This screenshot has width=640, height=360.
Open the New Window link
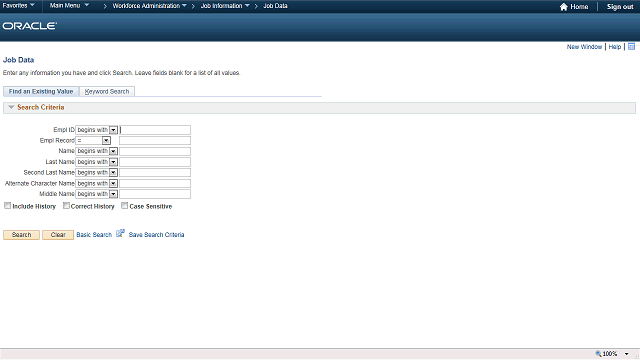coord(584,47)
